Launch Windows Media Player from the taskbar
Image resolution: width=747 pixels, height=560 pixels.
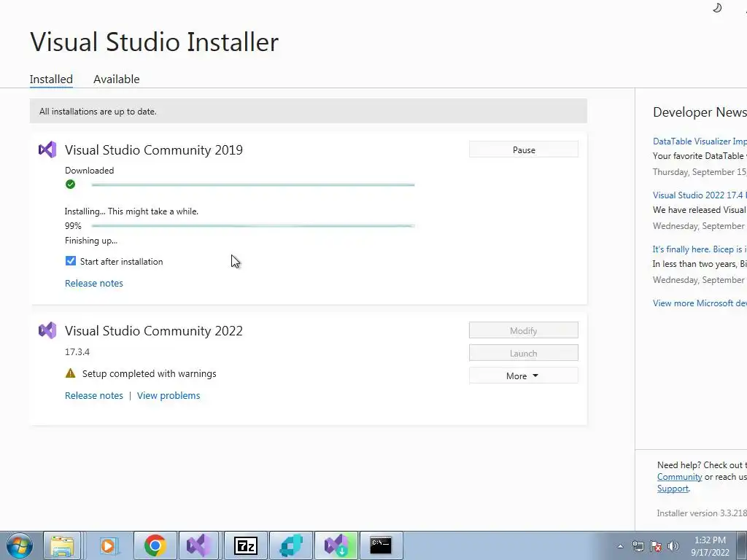[x=108, y=545]
